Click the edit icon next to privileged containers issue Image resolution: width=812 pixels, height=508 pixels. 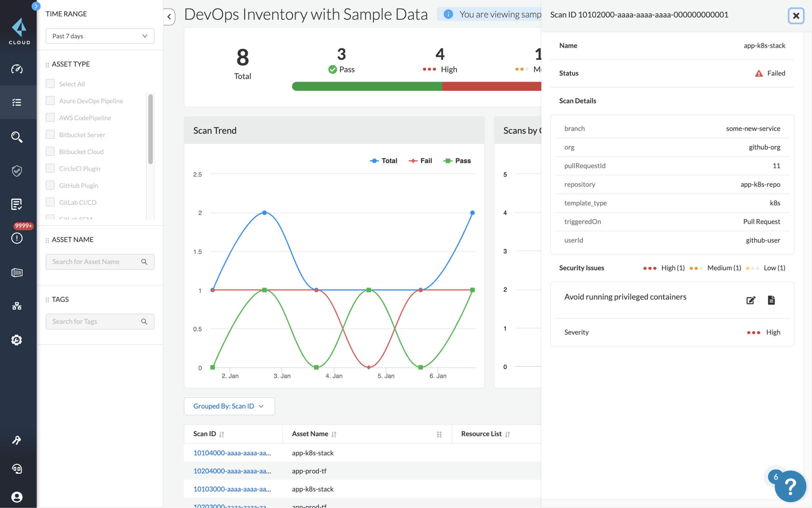pyautogui.click(x=751, y=299)
